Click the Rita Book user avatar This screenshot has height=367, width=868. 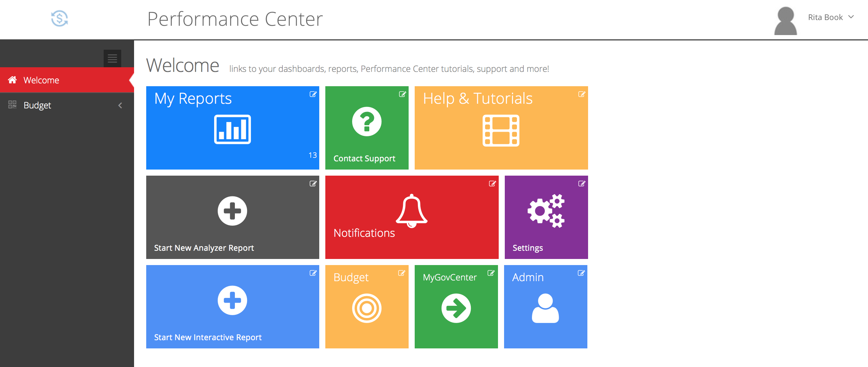point(785,21)
